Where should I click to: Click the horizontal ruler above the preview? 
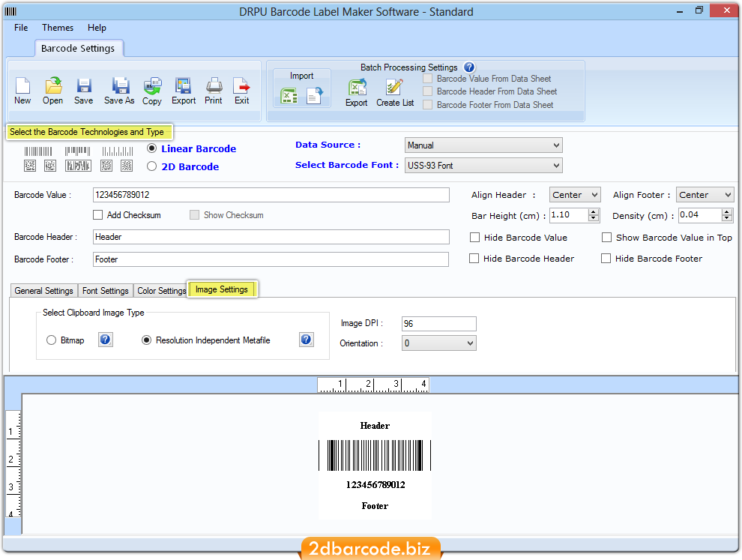point(373,385)
